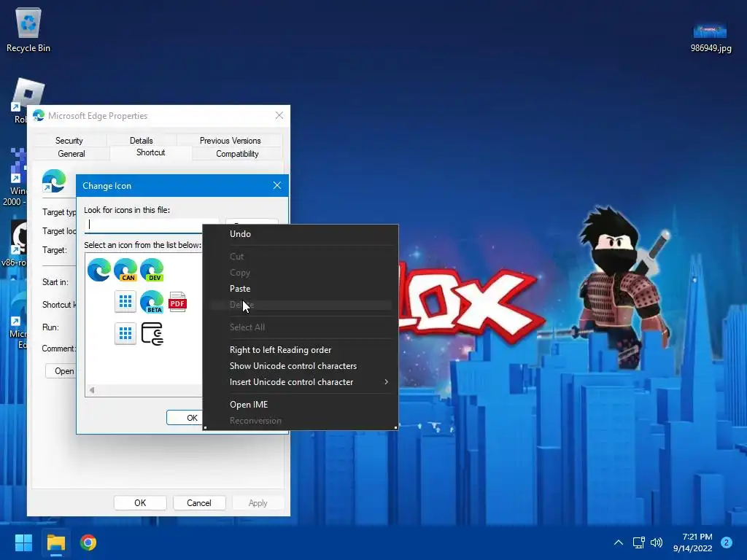Switch to the Security tab
Image resolution: width=747 pixels, height=560 pixels.
(x=69, y=141)
